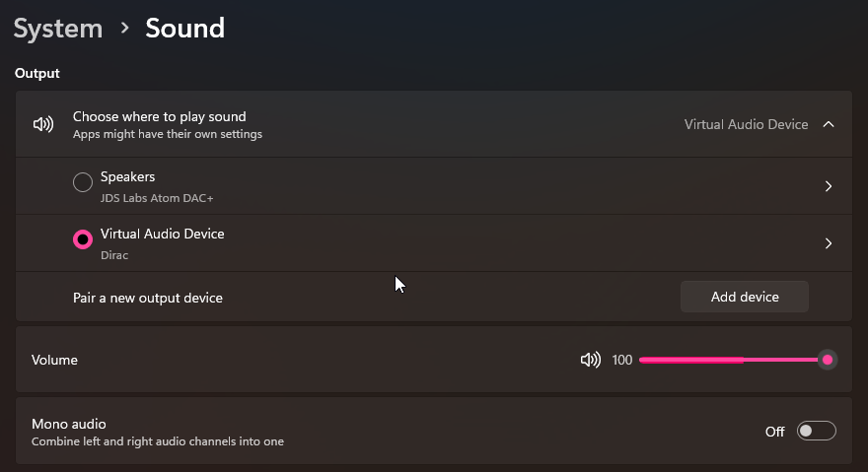Click the volume slider thumb
The width and height of the screenshot is (868, 472).
[827, 361]
